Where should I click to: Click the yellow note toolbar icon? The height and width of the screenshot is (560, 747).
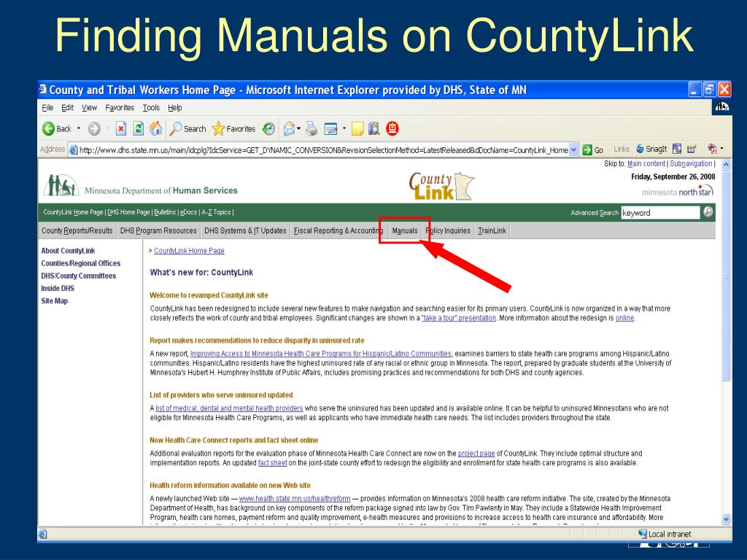357,128
